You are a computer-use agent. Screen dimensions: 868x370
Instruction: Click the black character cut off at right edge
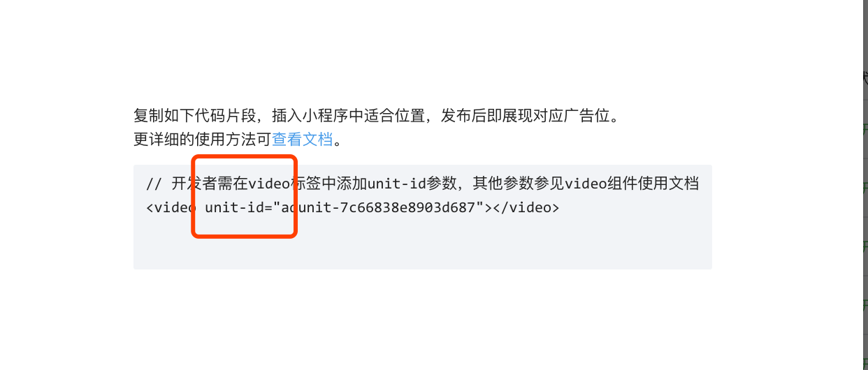click(866, 77)
